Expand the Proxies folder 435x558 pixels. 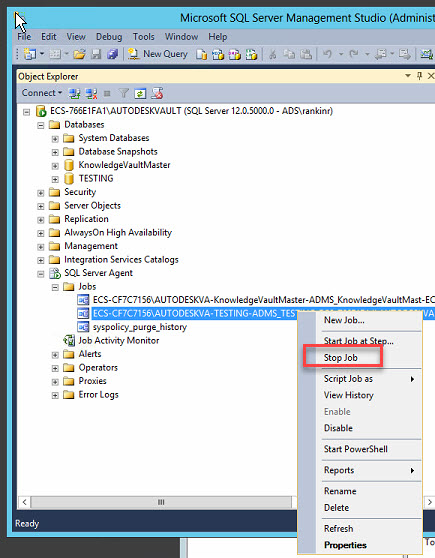tap(55, 382)
